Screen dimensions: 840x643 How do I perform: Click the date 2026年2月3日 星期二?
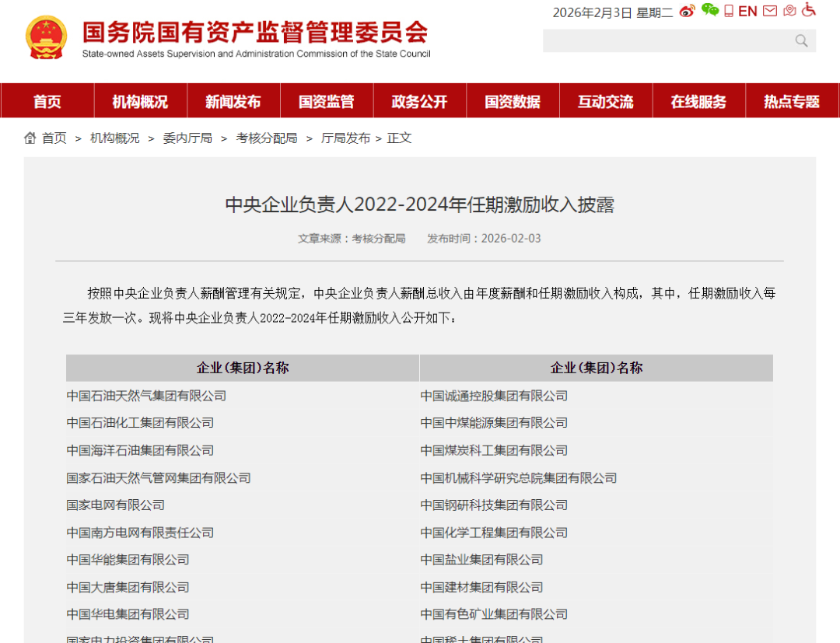point(613,12)
